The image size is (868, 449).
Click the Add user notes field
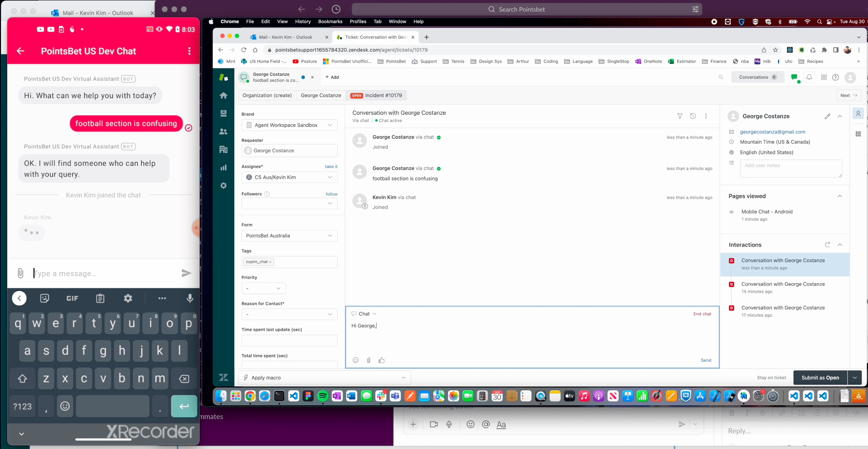click(791, 168)
